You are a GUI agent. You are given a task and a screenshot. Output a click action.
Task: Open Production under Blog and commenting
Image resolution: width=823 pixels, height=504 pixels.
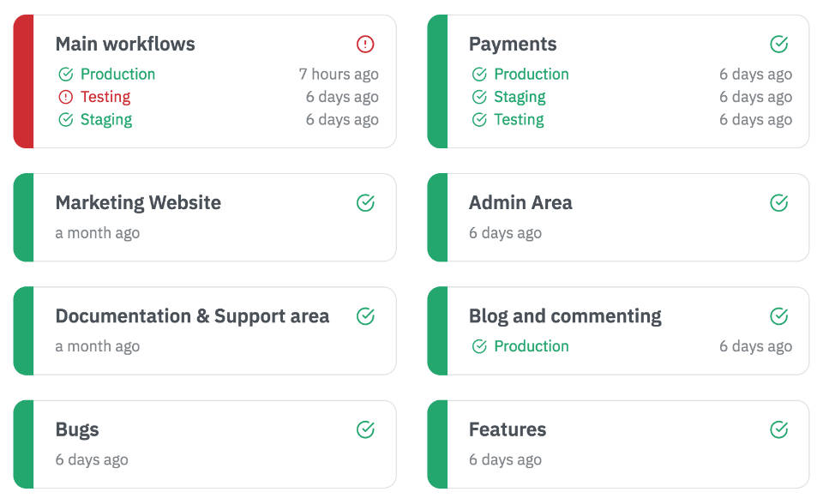pos(531,346)
